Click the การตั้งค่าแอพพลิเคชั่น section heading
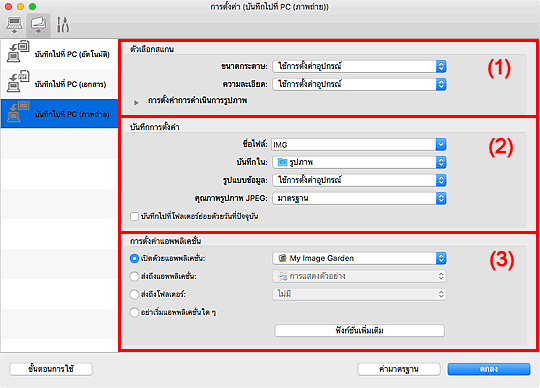This screenshot has height=388, width=540. (166, 241)
